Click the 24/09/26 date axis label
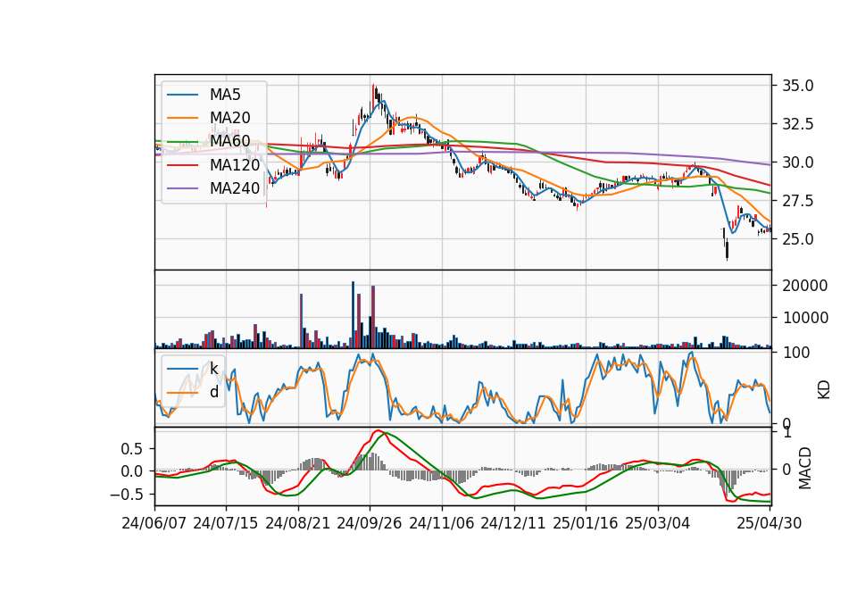 (x=370, y=523)
